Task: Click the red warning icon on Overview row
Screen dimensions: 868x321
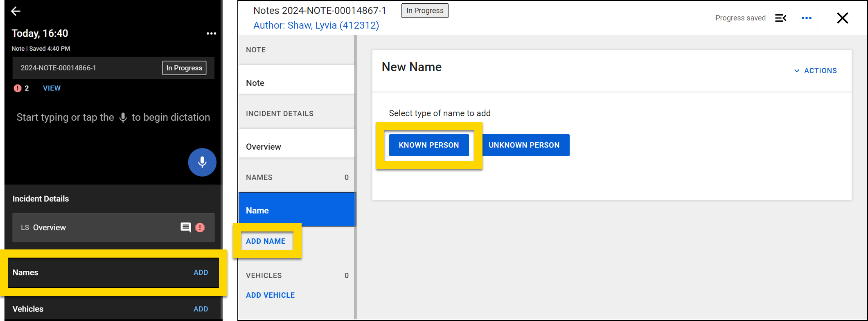Action: (x=200, y=228)
